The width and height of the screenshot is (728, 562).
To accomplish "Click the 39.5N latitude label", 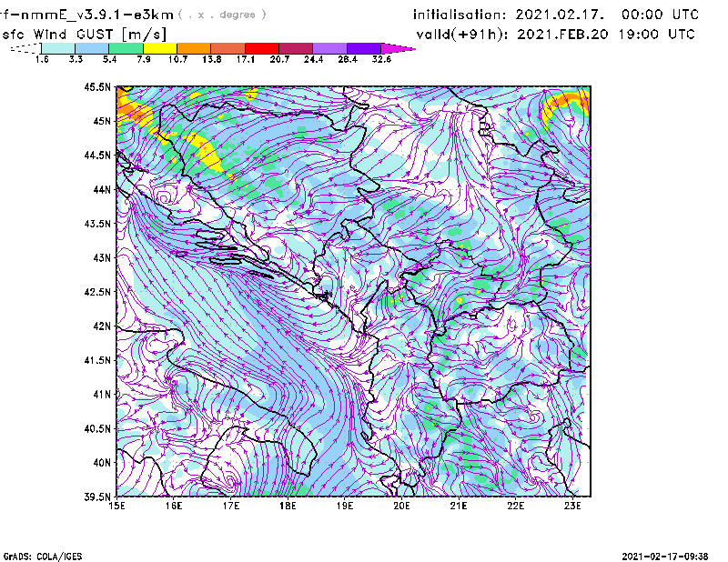I will [97, 497].
